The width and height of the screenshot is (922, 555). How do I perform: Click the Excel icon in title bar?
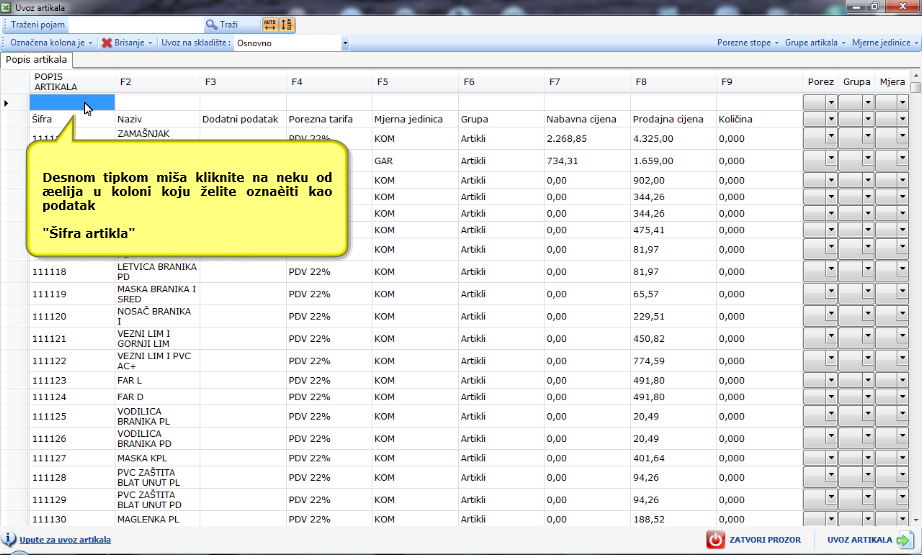(6, 7)
